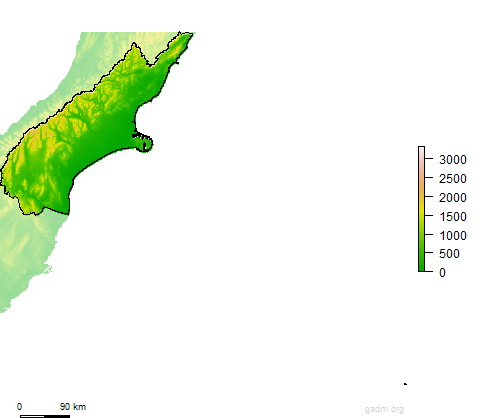Click the rounded peninsula on the coast
Screen dimensions: 480x418
pos(143,143)
